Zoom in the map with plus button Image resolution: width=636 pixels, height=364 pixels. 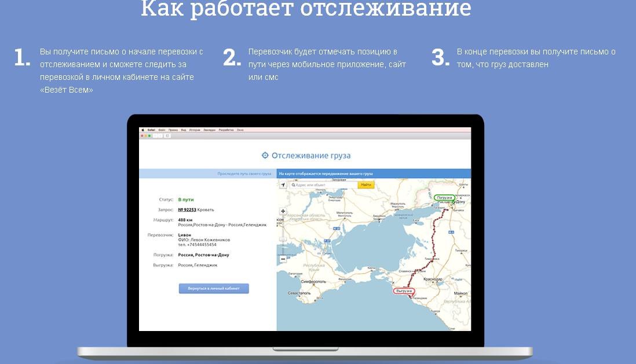point(283,211)
